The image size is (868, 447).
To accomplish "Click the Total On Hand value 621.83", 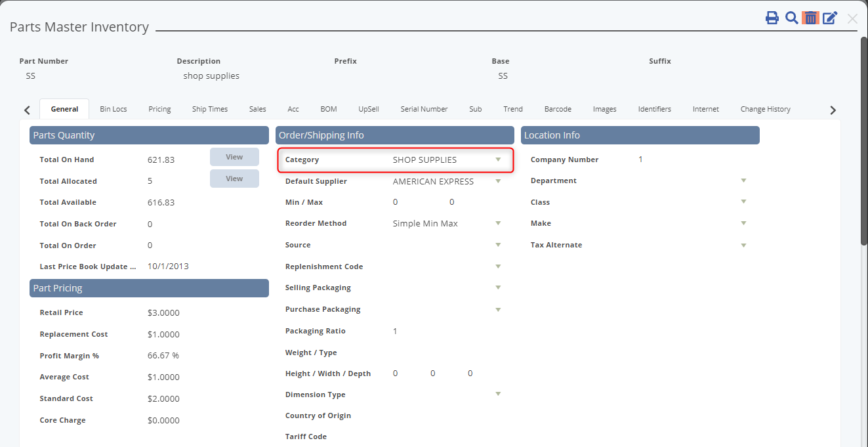I will click(161, 160).
